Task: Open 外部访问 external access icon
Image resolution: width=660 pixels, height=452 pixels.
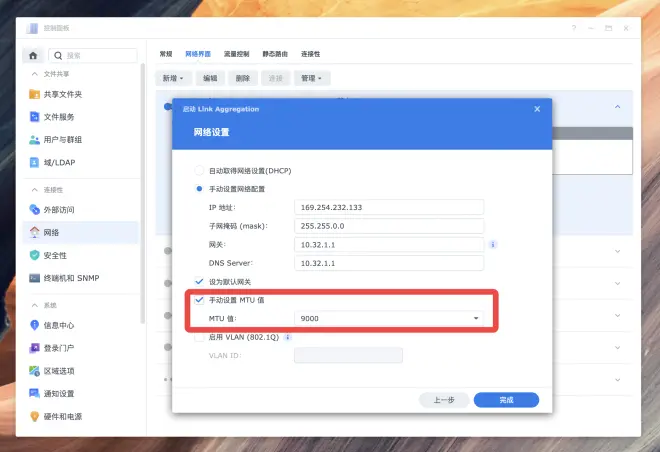Action: [x=35, y=209]
